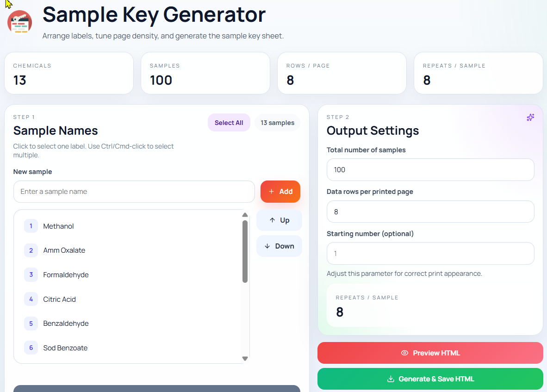
Task: Click the list scroll down arrow
Action: [245, 359]
